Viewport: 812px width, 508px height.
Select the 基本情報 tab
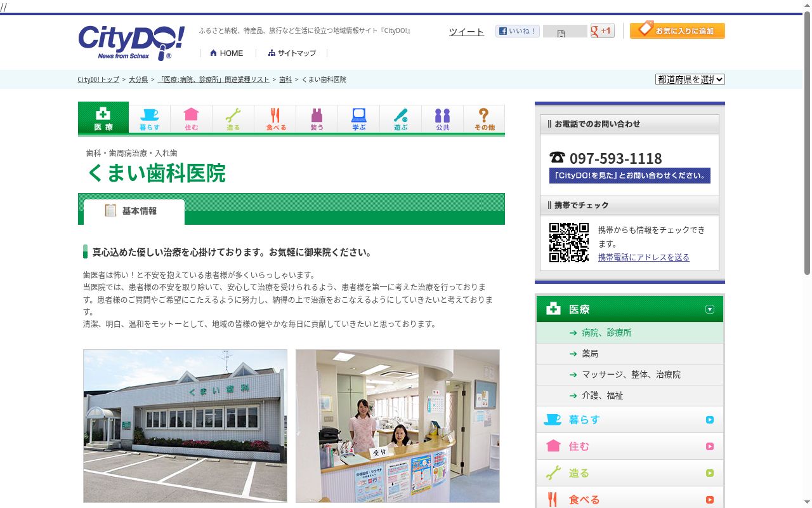134,211
